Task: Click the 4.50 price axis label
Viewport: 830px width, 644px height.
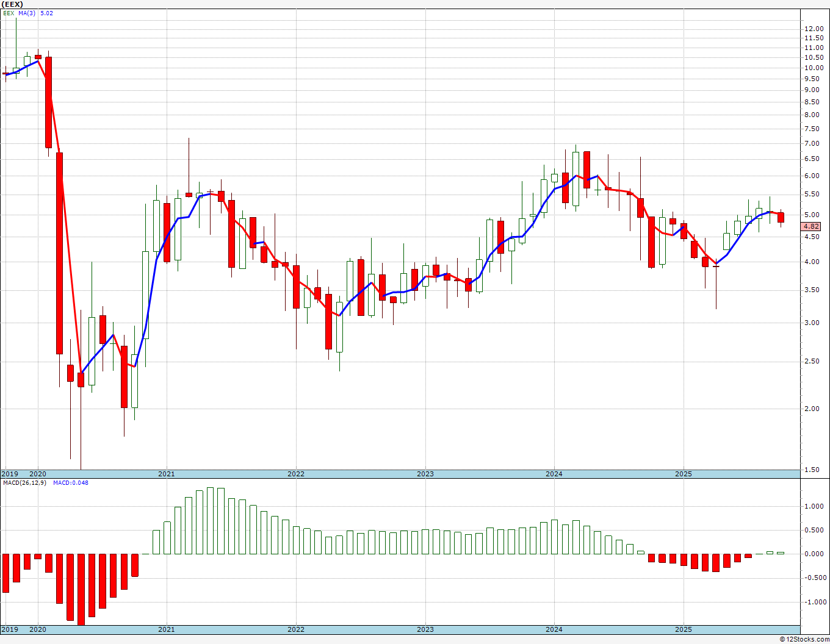Action: click(x=813, y=237)
